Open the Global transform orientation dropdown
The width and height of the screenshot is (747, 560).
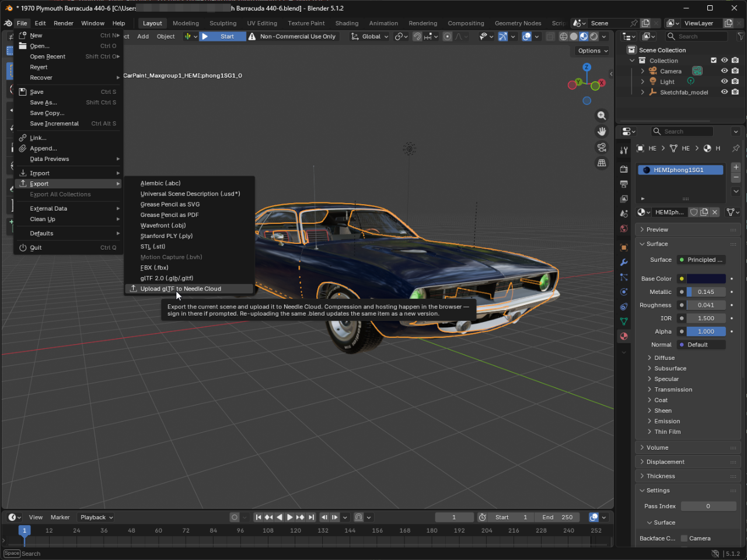[370, 36]
